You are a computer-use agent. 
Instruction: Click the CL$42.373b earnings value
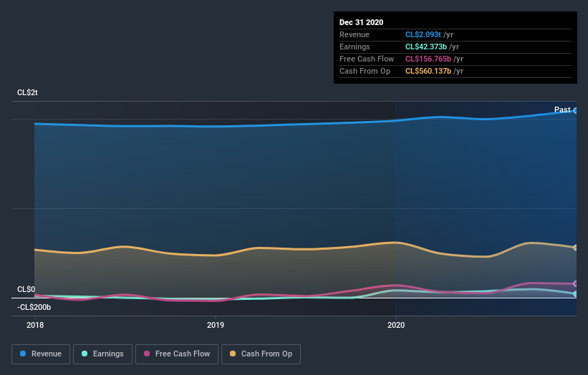coord(426,47)
